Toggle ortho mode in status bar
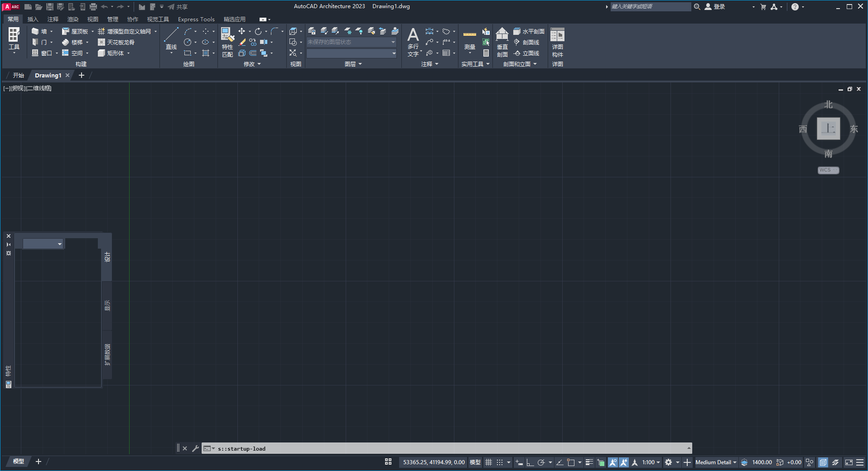Viewport: 868px width, 471px height. click(530, 462)
